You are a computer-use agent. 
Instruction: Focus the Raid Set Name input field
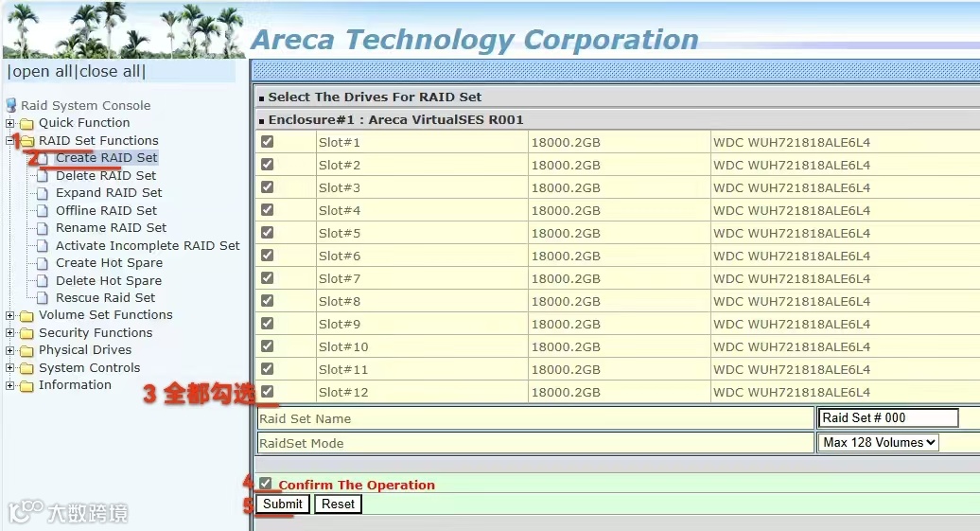point(888,417)
